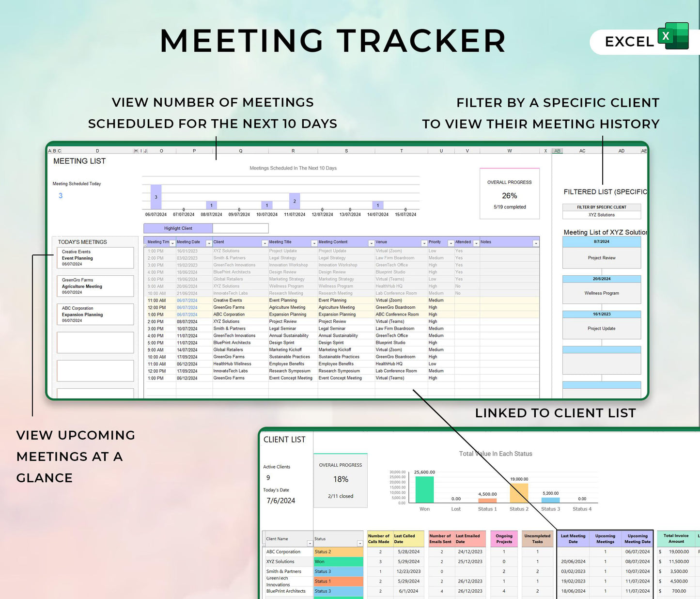700x599 pixels.
Task: Open the Meeting Date filter arrow
Action: click(x=209, y=243)
